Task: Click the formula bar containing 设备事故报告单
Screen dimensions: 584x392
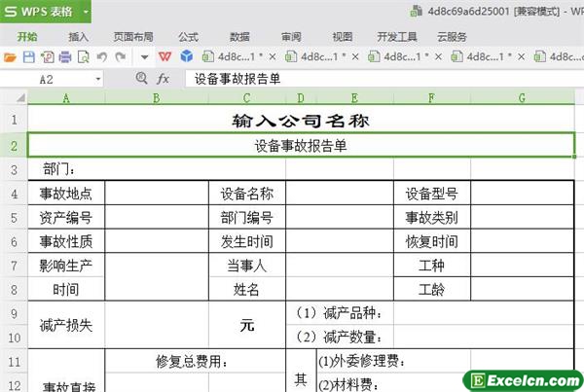Action: coord(383,79)
